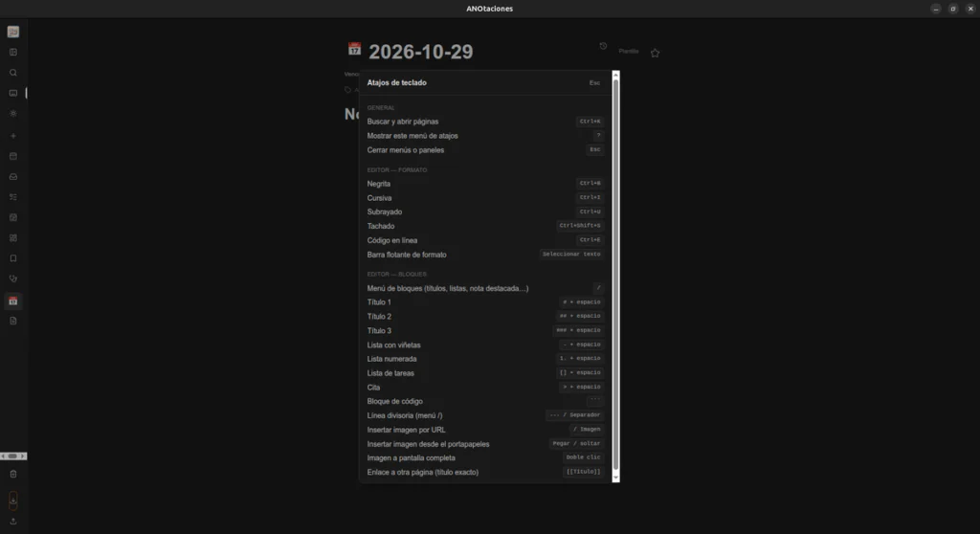Viewport: 980px width, 534px height.
Task: Click the workspace logo atop the sidebar
Action: [x=13, y=32]
